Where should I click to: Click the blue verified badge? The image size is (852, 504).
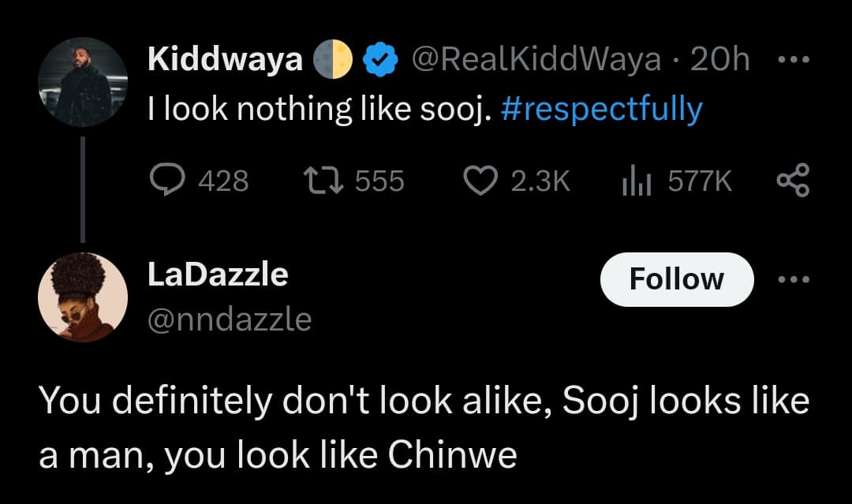(378, 61)
